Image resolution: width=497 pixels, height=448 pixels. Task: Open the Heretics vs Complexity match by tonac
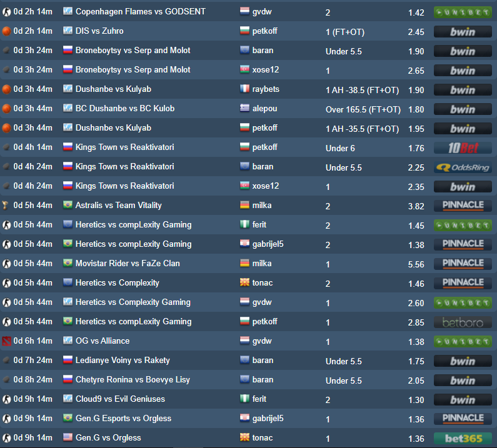(118, 282)
